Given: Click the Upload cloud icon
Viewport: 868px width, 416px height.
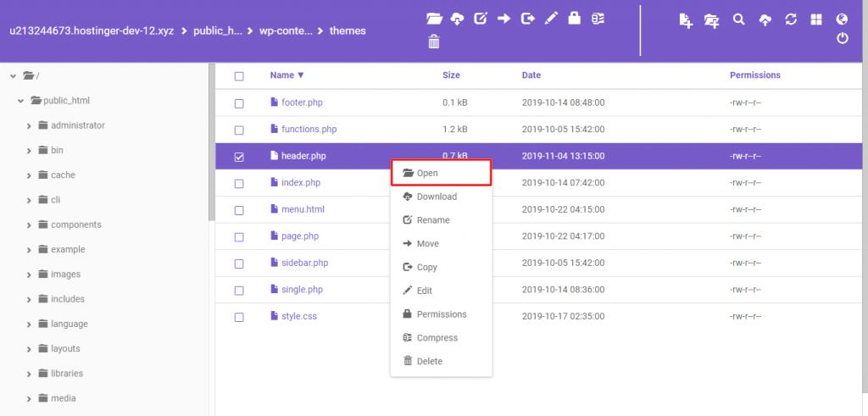Looking at the screenshot, I should click(x=765, y=19).
